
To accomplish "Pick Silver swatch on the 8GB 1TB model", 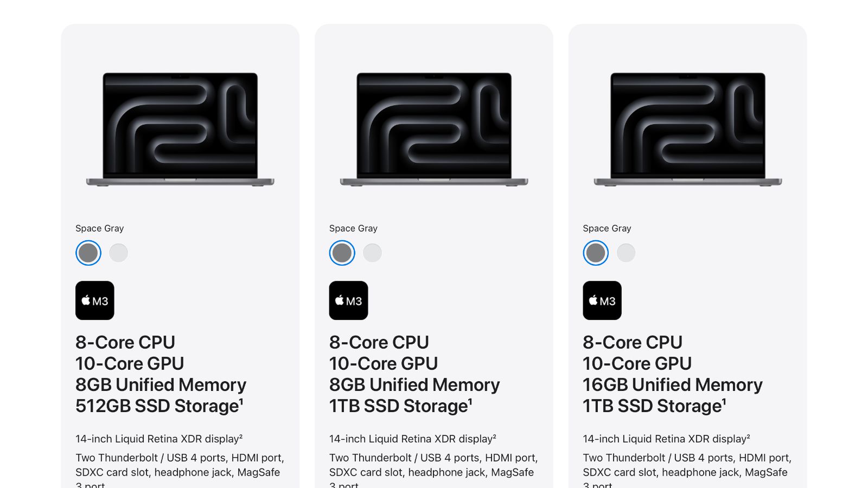I will pos(373,253).
